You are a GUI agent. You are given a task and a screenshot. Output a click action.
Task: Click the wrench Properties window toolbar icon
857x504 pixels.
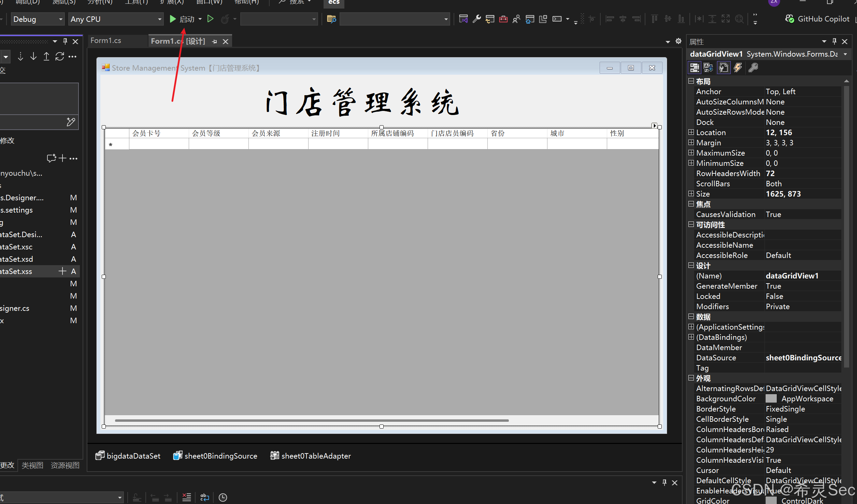(477, 19)
